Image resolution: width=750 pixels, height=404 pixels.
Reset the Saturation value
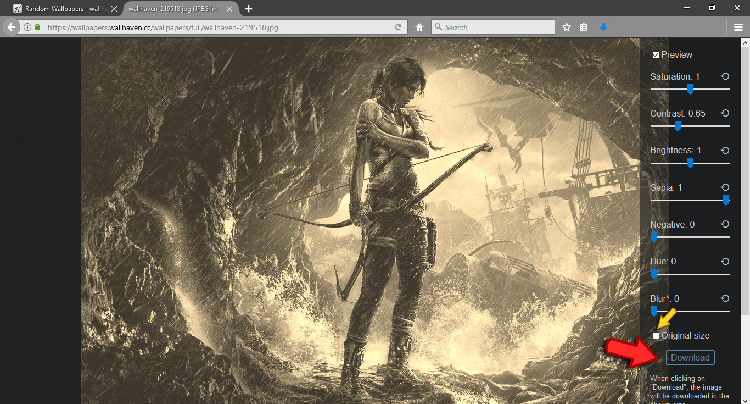[x=725, y=76]
